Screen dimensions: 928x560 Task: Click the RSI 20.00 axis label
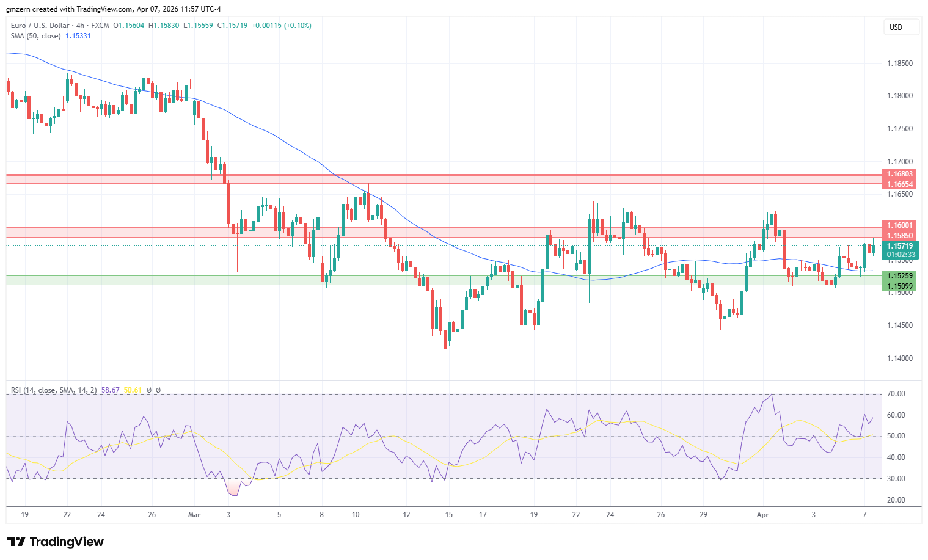(x=896, y=500)
